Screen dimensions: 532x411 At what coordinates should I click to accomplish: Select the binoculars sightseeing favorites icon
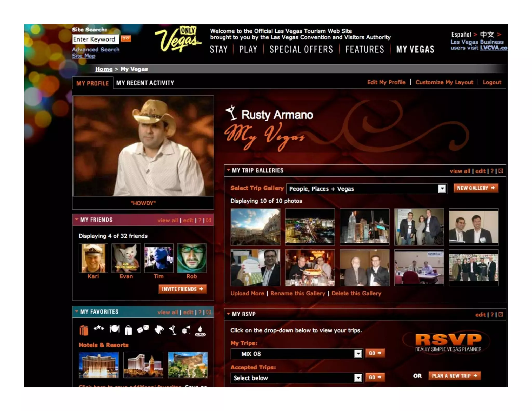tap(159, 330)
